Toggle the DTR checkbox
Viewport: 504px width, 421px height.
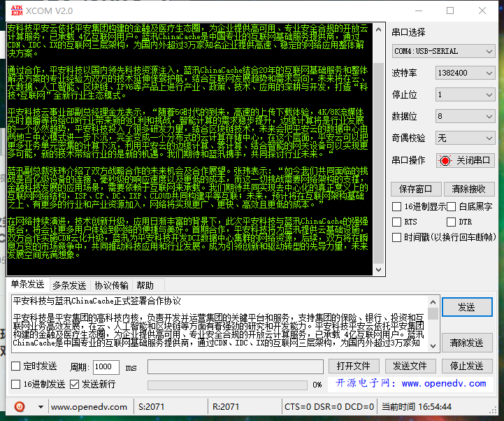pos(452,222)
